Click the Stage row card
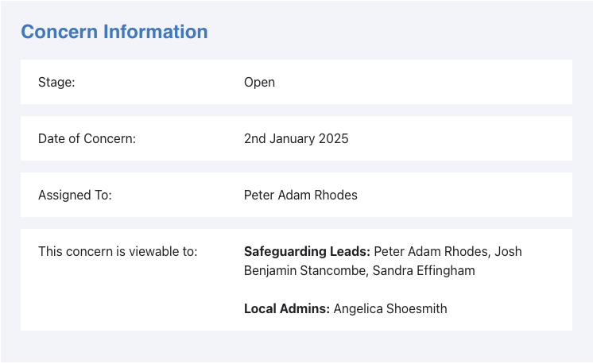Image resolution: width=593 pixels, height=364 pixels. (296, 82)
